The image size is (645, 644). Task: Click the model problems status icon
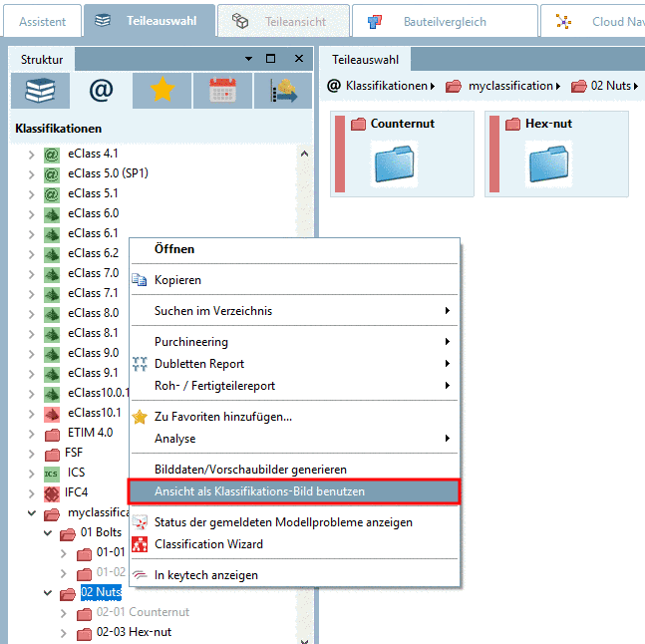click(x=140, y=522)
